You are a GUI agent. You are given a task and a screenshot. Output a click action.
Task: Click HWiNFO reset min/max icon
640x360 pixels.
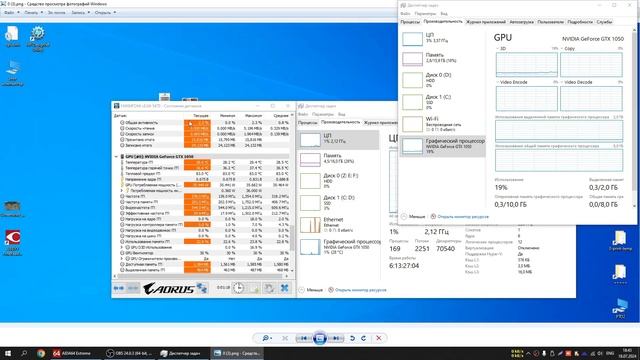point(269,288)
